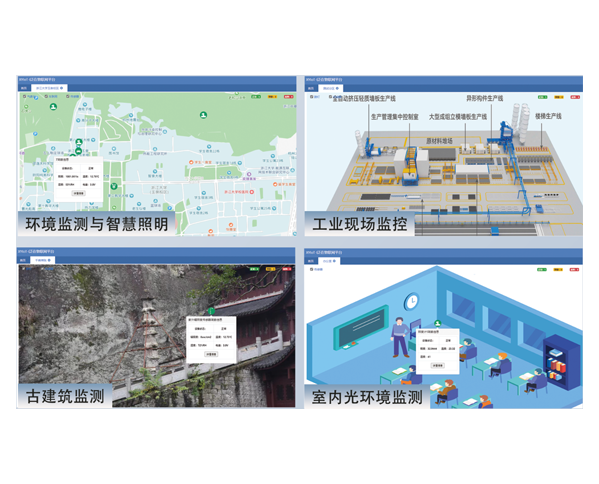Click the red alarm badge in factory panel
The height and width of the screenshot is (484, 599).
[x=575, y=97]
